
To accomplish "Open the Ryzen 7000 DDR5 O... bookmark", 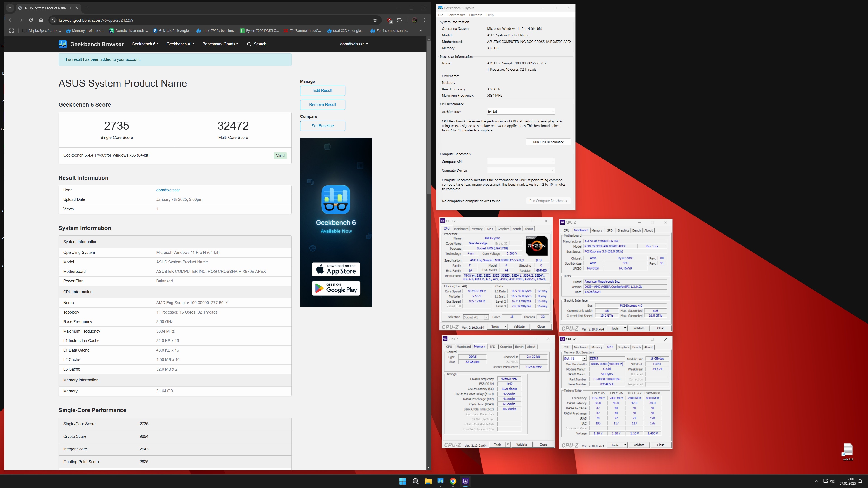I will point(259,31).
